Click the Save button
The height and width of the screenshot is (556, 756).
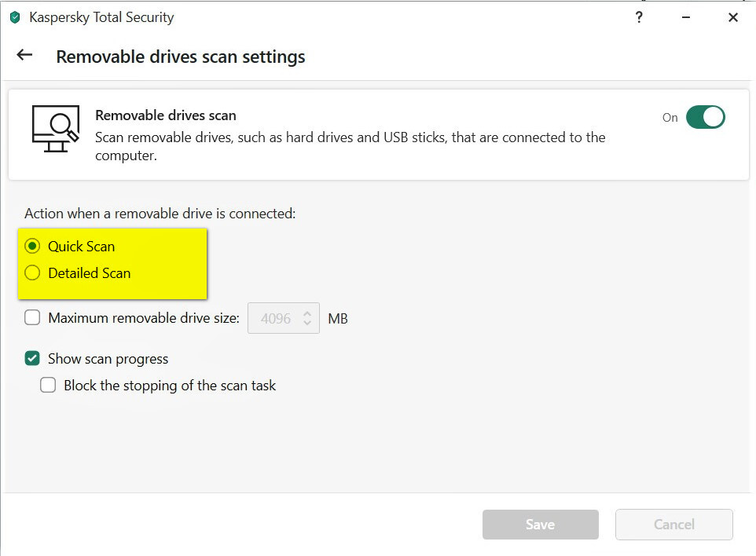tap(541, 525)
